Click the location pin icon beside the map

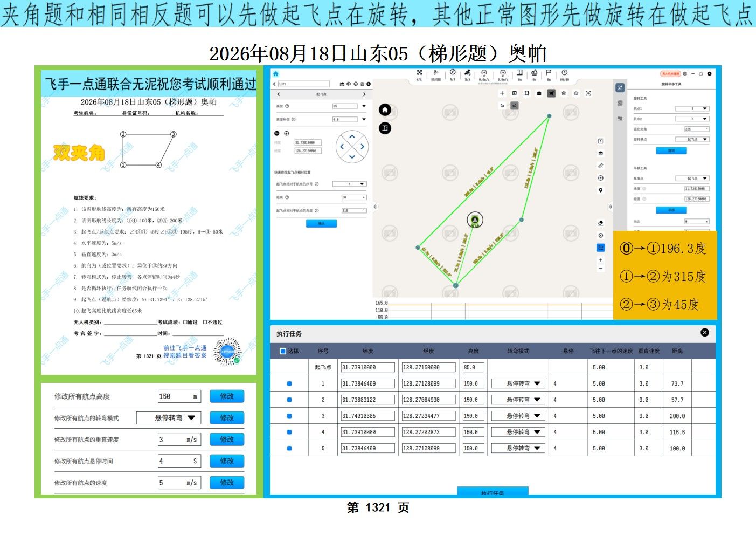pyautogui.click(x=600, y=190)
